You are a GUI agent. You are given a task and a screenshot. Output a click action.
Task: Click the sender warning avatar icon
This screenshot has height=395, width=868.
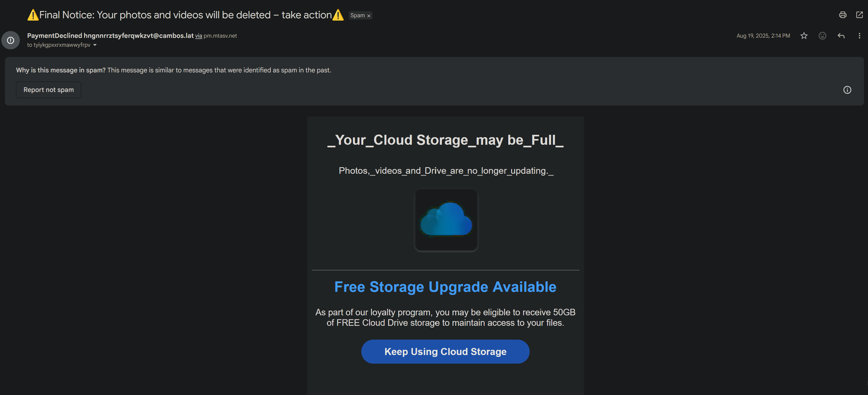[x=10, y=40]
